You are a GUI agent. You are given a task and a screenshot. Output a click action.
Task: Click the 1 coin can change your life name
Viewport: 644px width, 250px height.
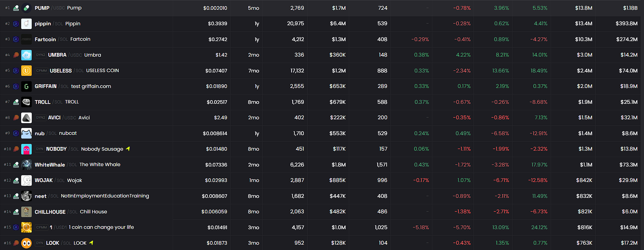click(x=101, y=227)
